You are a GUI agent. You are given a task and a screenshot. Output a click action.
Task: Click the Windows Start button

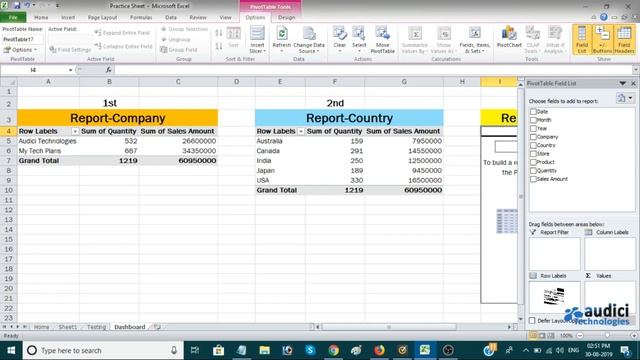(11, 350)
